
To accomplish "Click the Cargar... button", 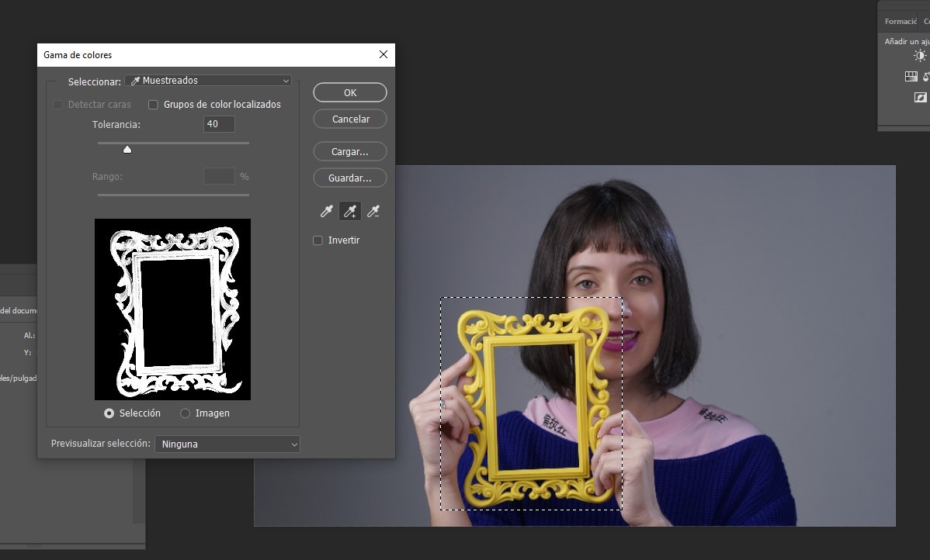I will pyautogui.click(x=350, y=152).
